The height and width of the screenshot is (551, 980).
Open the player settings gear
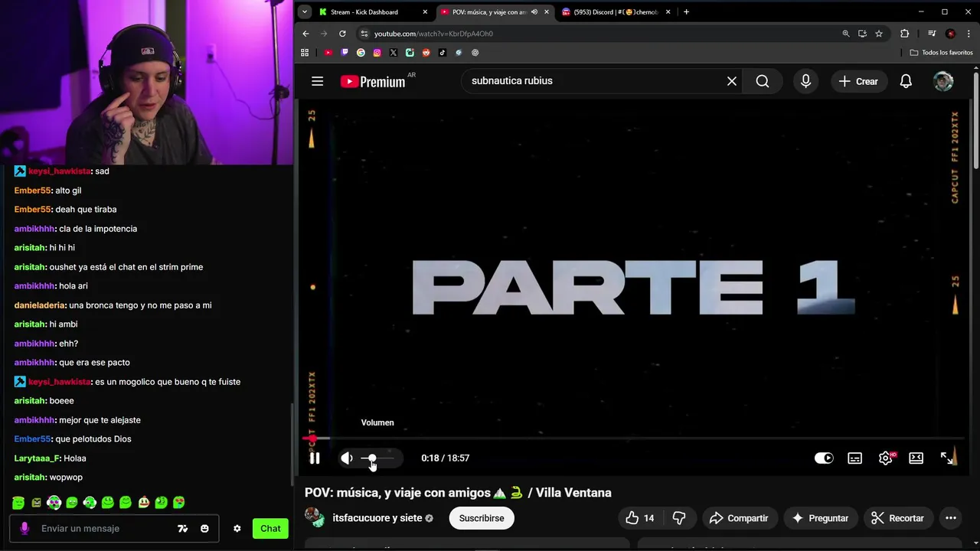point(886,458)
